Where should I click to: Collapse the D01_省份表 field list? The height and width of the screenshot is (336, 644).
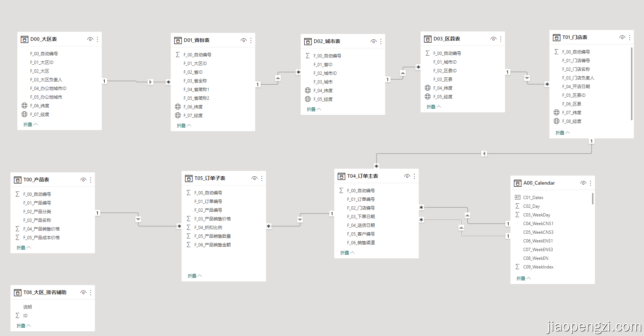[184, 125]
